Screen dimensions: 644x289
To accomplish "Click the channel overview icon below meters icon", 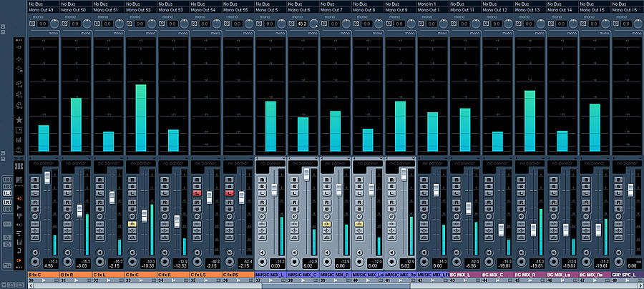I will click(x=19, y=150).
